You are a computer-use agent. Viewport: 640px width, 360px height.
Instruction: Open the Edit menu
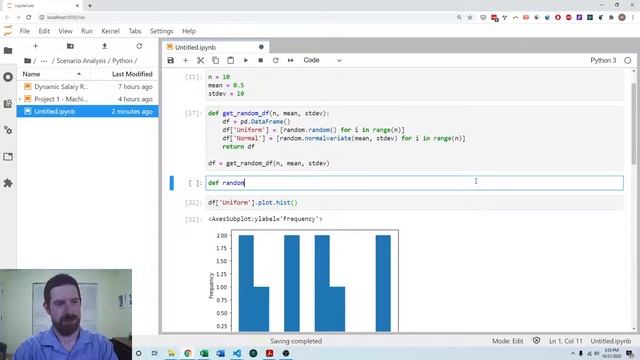44,31
